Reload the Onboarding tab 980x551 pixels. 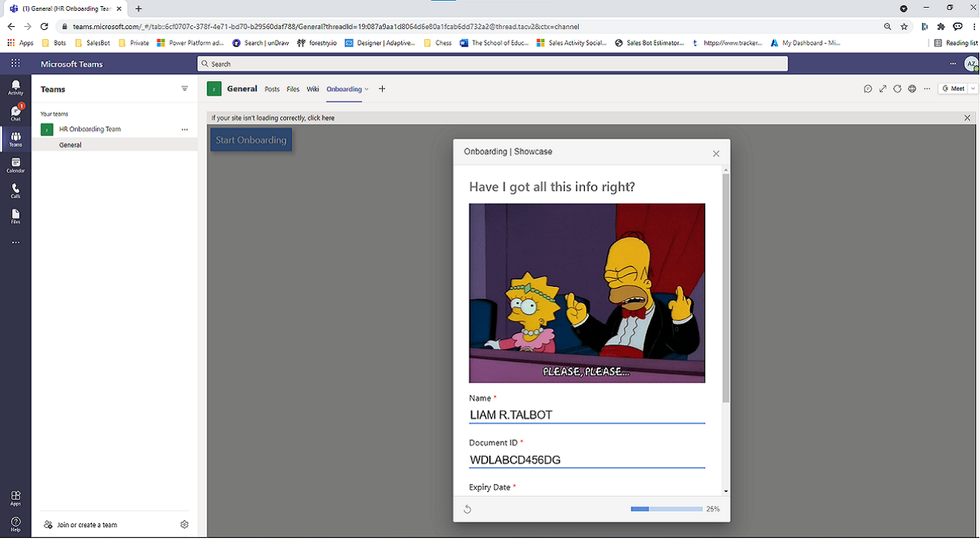point(897,89)
